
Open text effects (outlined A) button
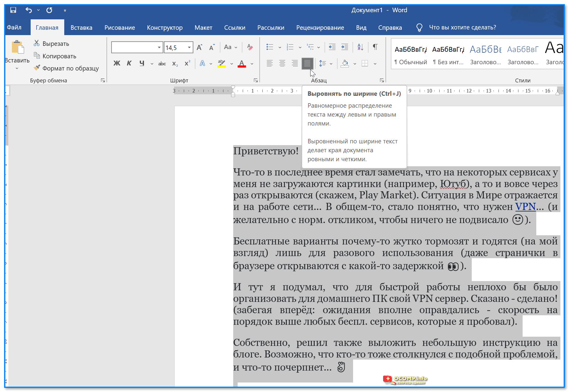202,63
